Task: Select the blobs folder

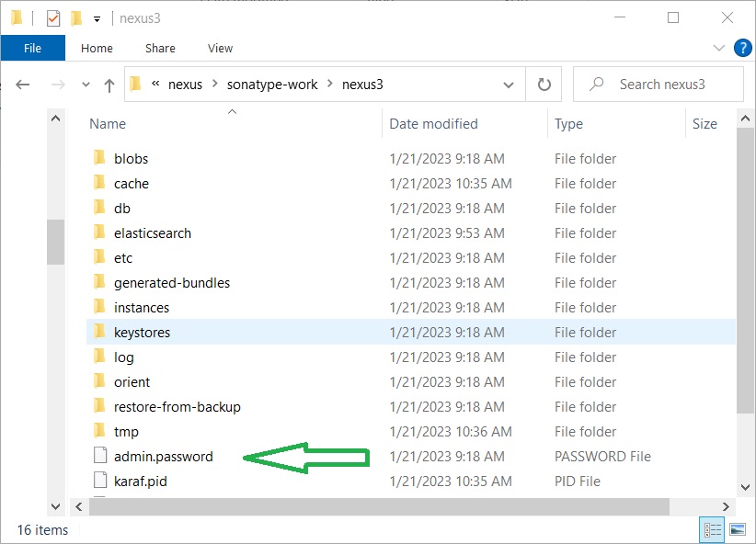Action: click(x=411, y=159)
